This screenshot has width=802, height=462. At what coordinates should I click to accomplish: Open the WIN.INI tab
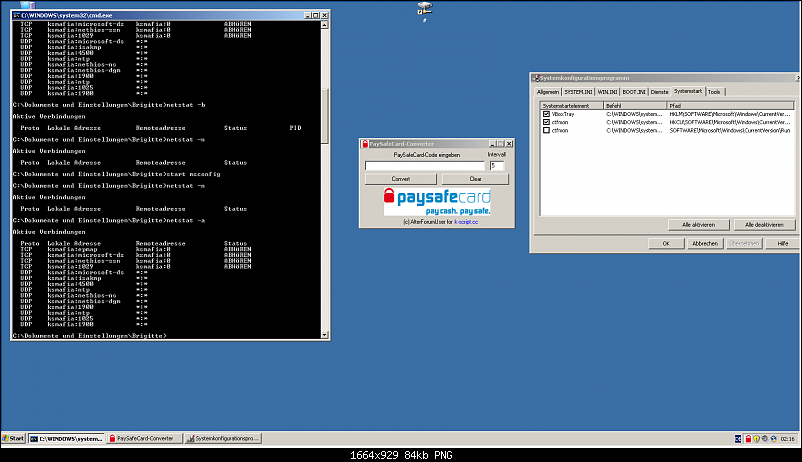click(607, 92)
